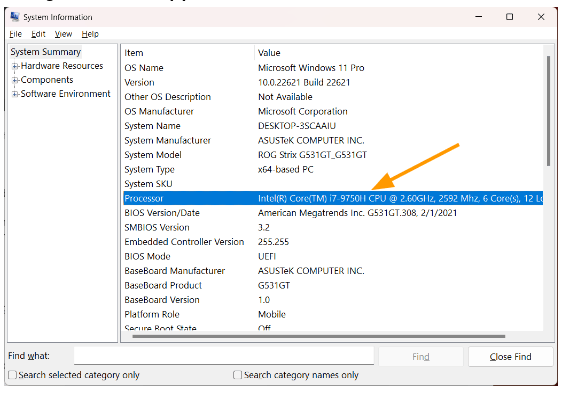Select the BaseBoard Version row
The width and height of the screenshot is (565, 394).
(x=333, y=300)
